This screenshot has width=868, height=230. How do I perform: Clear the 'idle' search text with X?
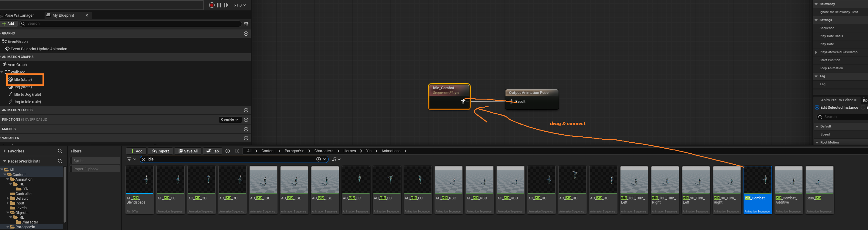[x=144, y=159]
